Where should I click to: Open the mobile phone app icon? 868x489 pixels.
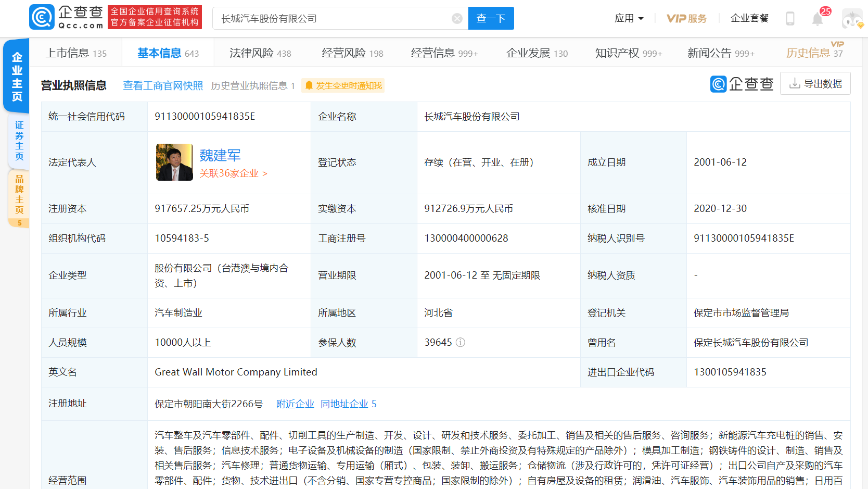(790, 19)
